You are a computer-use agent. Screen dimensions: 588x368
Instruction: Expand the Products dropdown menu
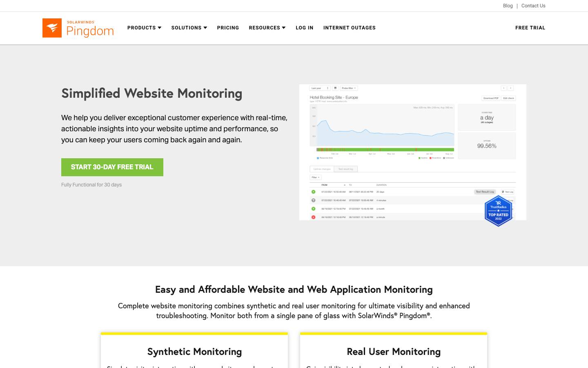tap(144, 28)
